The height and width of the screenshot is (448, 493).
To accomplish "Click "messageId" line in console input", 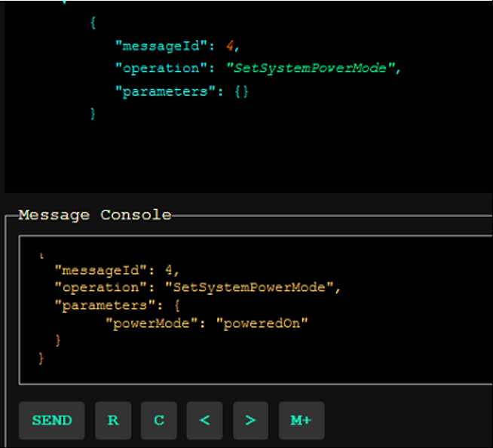I will click(117, 270).
